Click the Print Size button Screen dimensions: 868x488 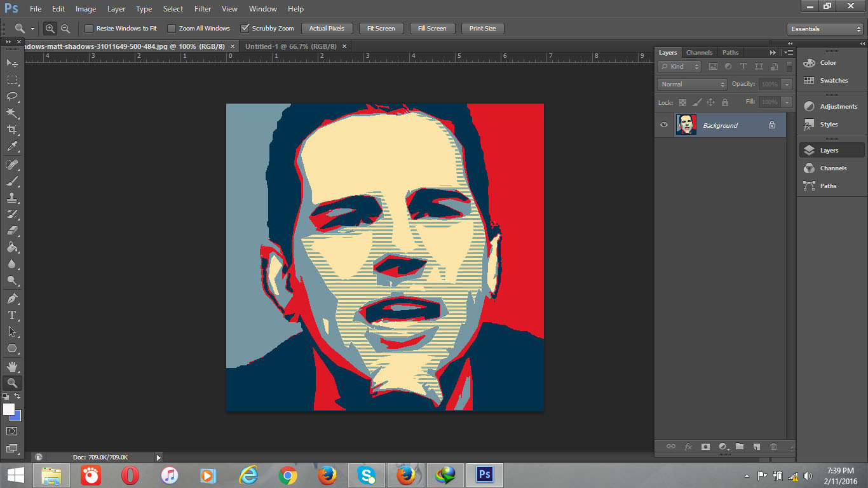coord(483,29)
